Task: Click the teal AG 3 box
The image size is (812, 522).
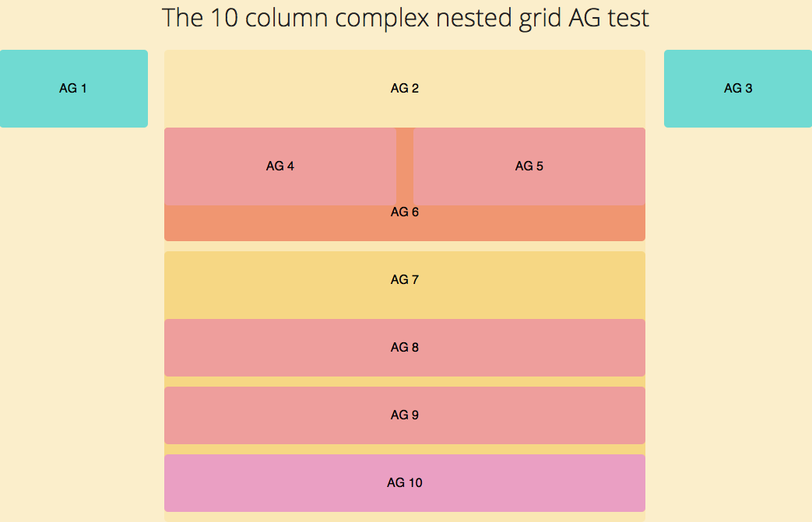Action: [737, 89]
